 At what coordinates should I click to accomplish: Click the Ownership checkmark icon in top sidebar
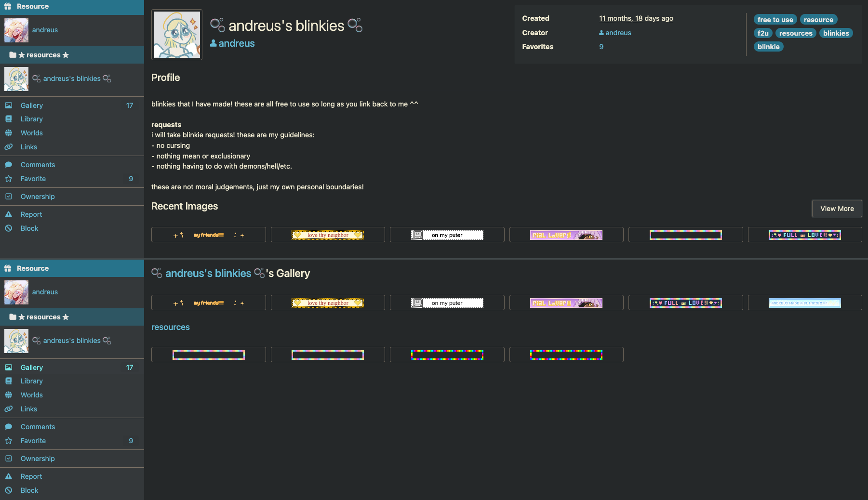[9, 197]
